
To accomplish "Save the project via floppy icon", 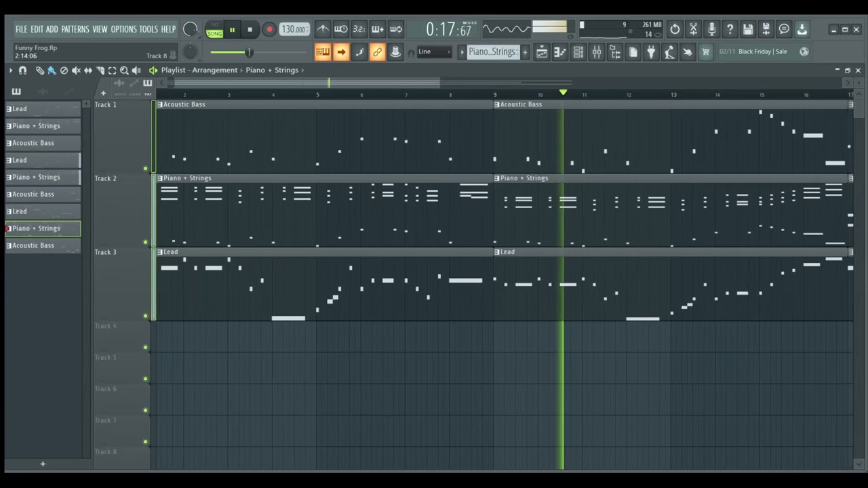I will (x=748, y=29).
